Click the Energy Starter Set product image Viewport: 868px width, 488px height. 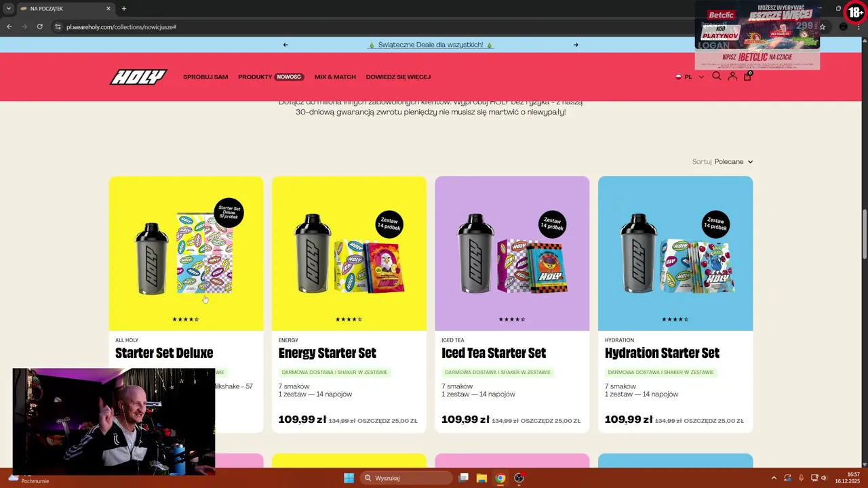coord(349,253)
